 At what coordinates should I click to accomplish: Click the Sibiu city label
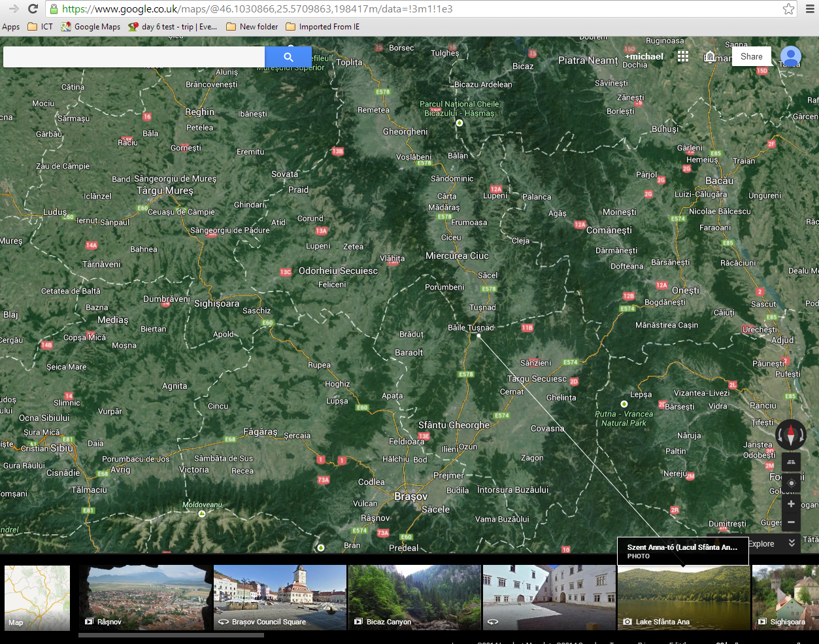pyautogui.click(x=61, y=448)
